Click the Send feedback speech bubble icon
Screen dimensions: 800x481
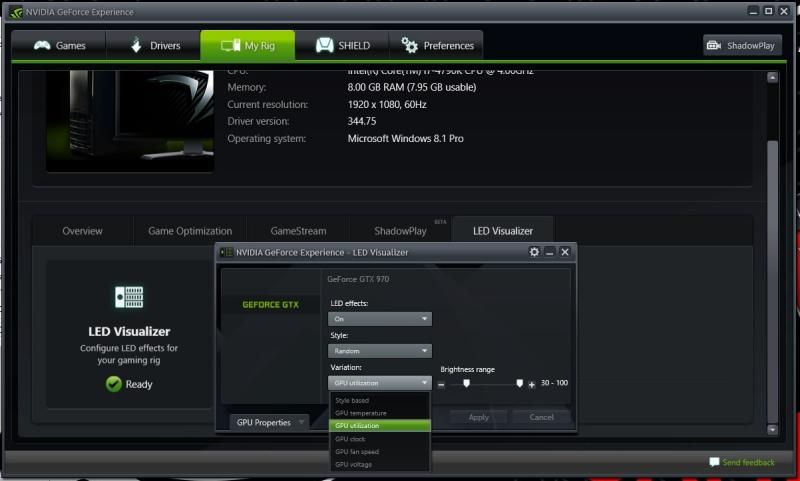[x=714, y=462]
